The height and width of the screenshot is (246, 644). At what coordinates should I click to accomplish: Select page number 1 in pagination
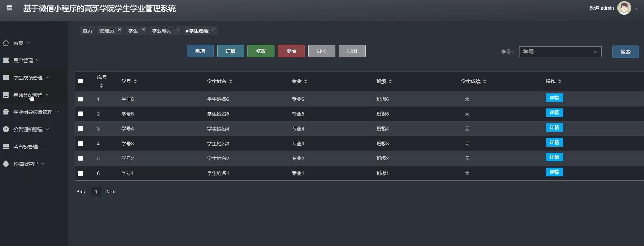tap(96, 192)
